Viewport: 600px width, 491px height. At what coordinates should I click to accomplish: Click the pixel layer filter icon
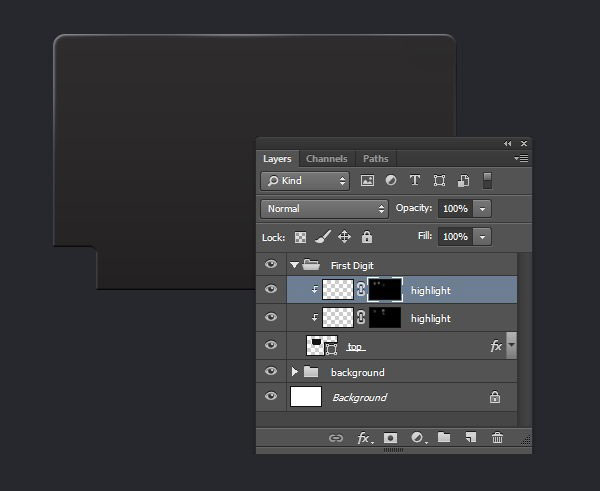point(367,181)
